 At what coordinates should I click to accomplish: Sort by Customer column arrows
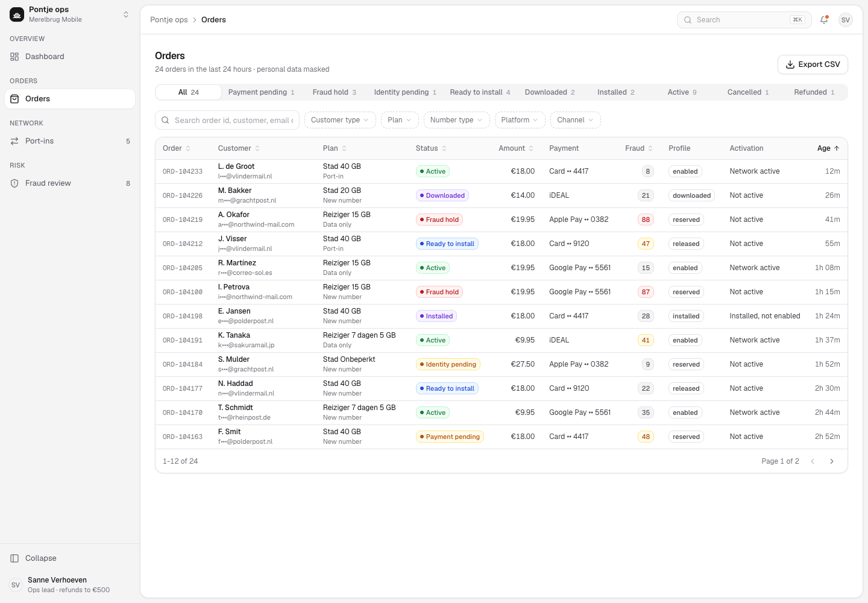pos(257,148)
